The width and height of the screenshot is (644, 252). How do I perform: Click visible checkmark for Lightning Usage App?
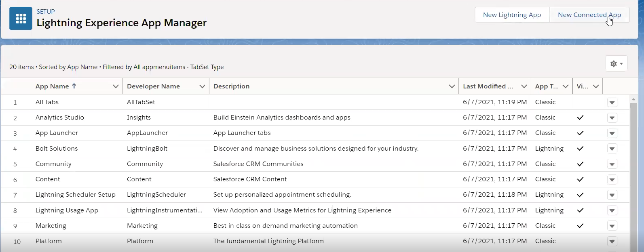(580, 210)
